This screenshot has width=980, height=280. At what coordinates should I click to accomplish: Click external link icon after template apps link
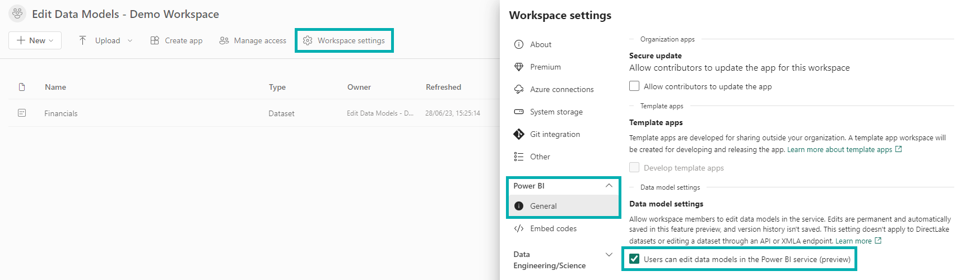click(x=899, y=149)
